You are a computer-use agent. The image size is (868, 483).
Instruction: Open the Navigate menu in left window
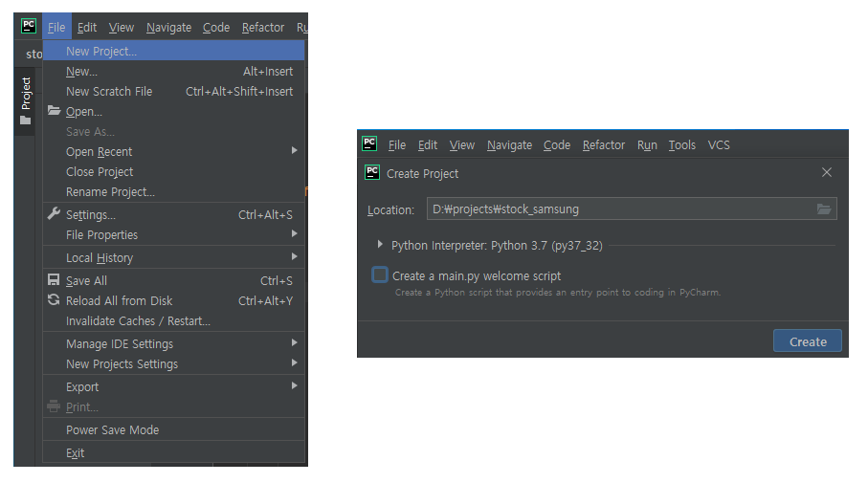168,27
